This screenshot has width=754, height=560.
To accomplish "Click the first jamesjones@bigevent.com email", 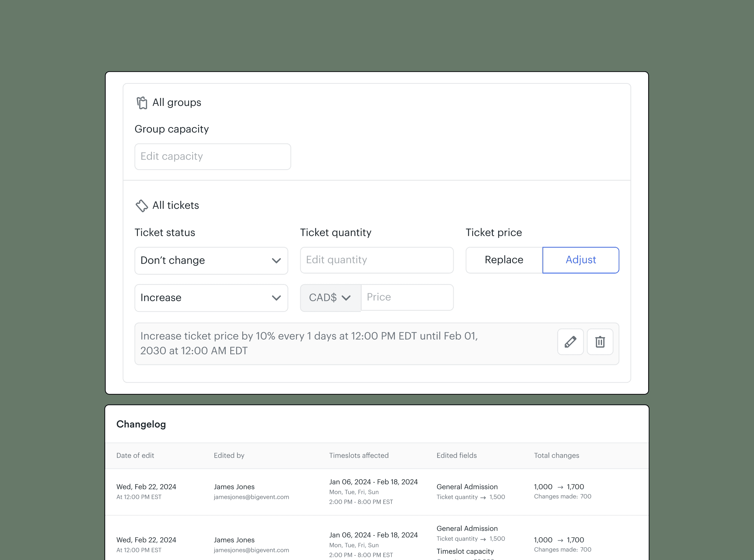I will (251, 497).
